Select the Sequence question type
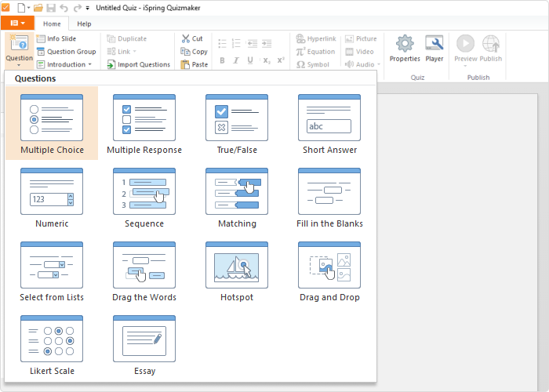Viewport: 549px width, 392px height. pos(144,198)
